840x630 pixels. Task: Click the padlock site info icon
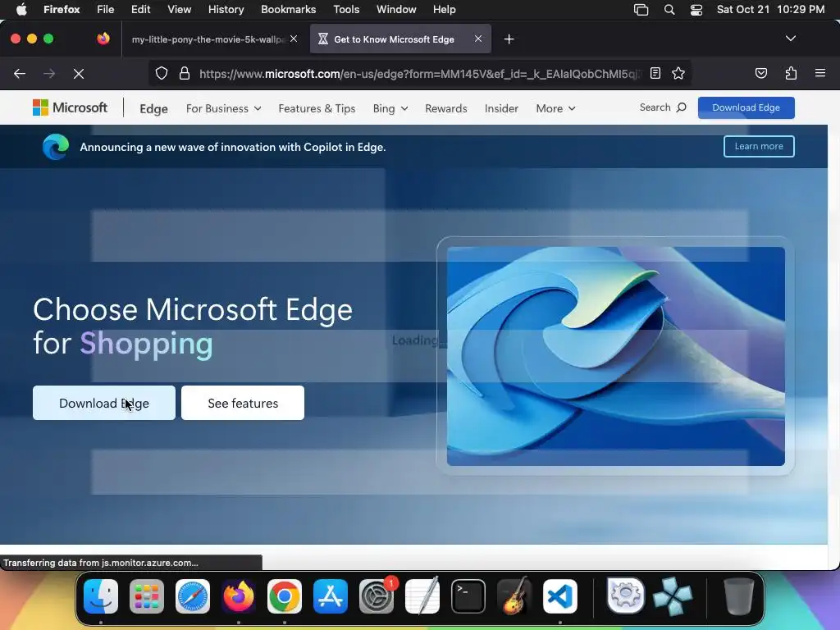185,73
